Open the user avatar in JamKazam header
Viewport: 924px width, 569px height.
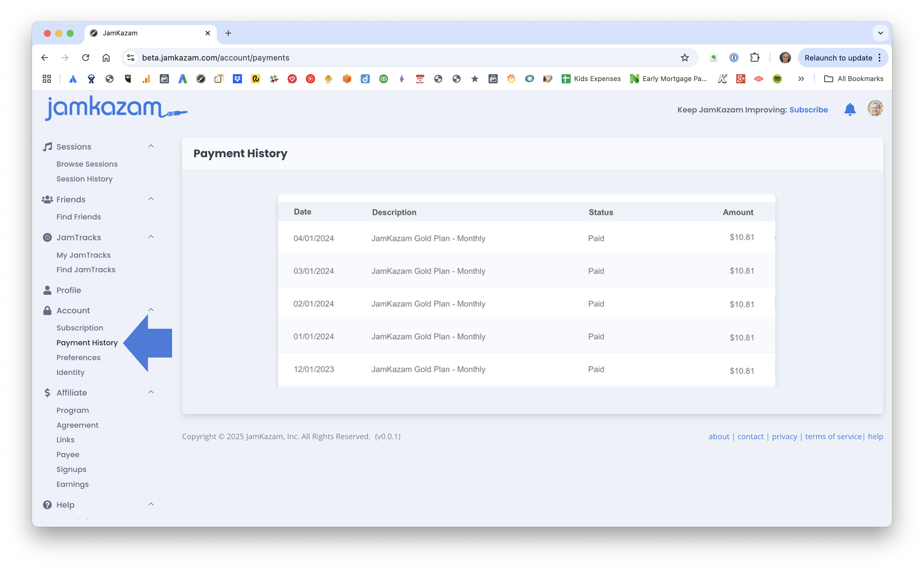pos(875,108)
